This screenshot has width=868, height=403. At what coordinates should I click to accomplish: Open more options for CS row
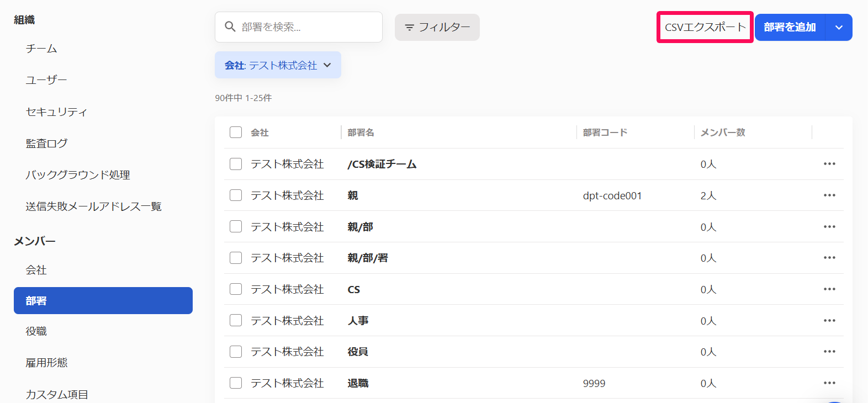829,289
